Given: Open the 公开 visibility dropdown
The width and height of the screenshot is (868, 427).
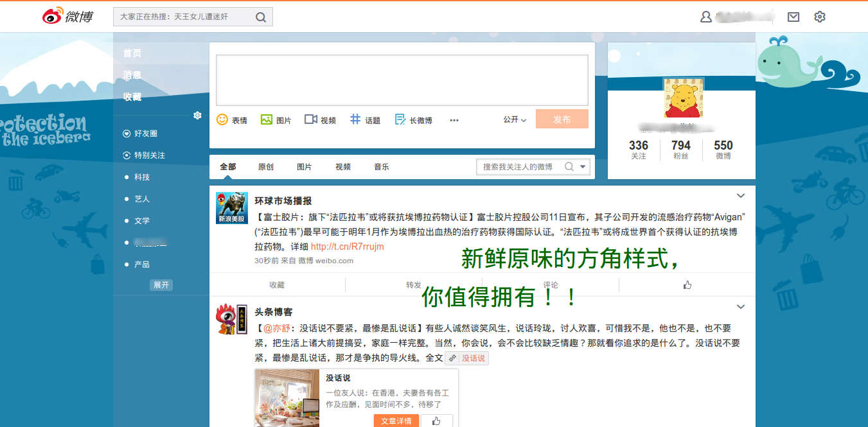Looking at the screenshot, I should tap(513, 120).
